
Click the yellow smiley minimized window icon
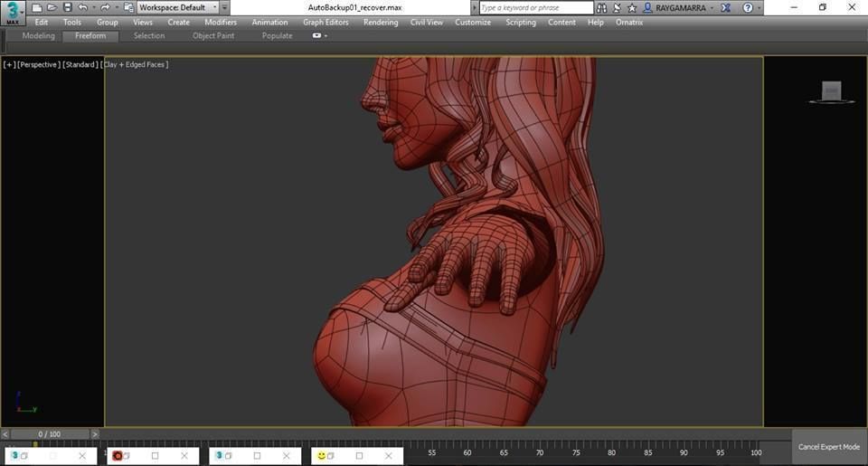[x=322, y=455]
